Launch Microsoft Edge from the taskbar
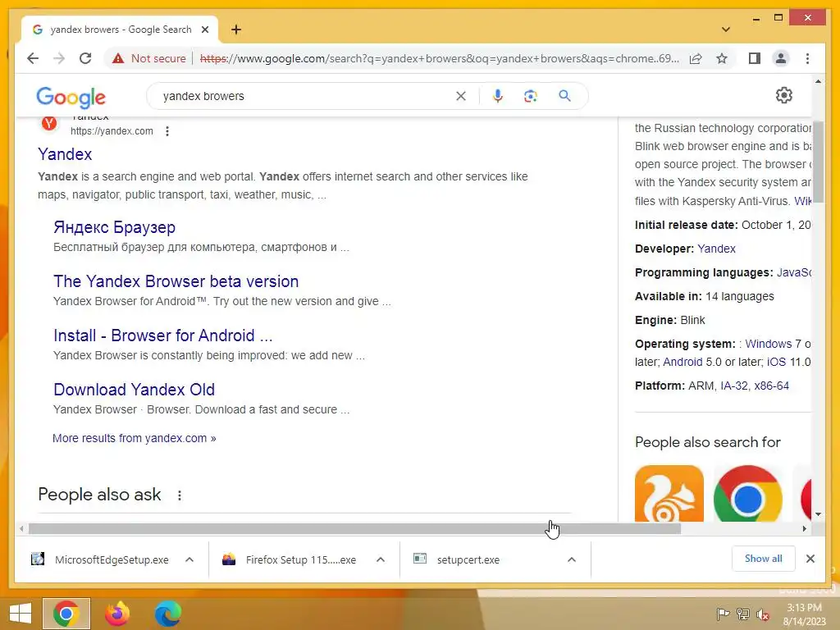The image size is (840, 630). pyautogui.click(x=167, y=614)
